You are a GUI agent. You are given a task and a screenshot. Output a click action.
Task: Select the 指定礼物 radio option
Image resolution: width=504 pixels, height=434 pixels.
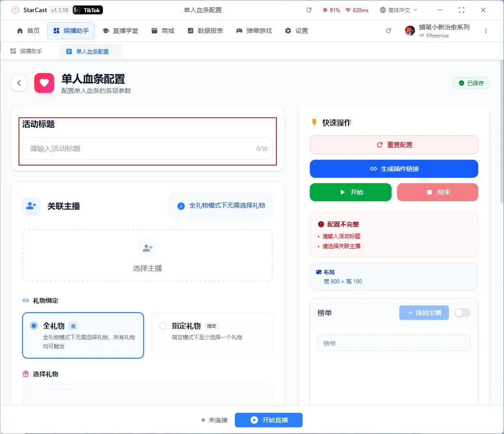(163, 326)
